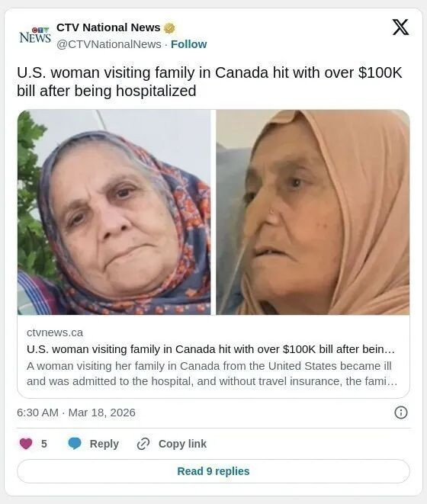Viewport: 427px width, 504px height.
Task: Click the like count number 5
Action: (x=44, y=444)
